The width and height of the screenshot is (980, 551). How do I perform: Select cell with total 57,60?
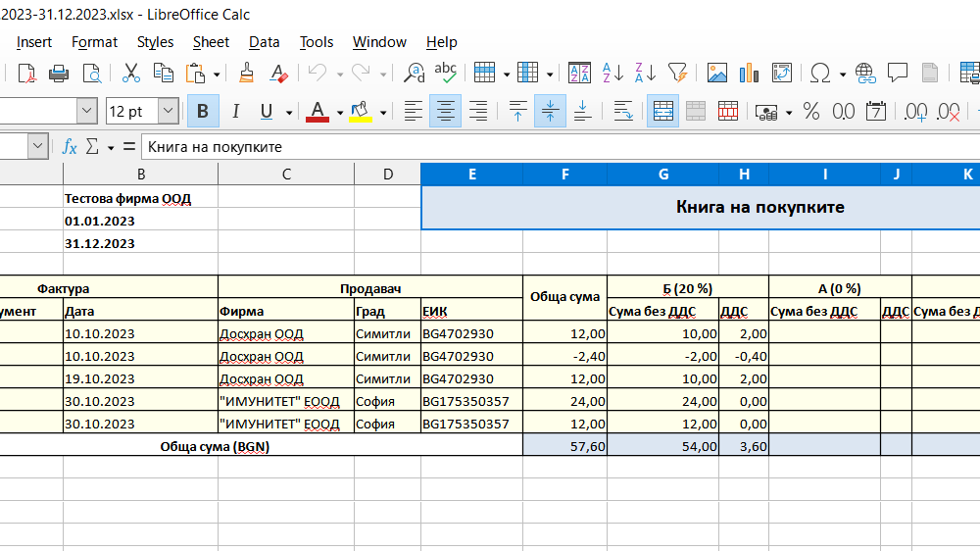coord(565,446)
